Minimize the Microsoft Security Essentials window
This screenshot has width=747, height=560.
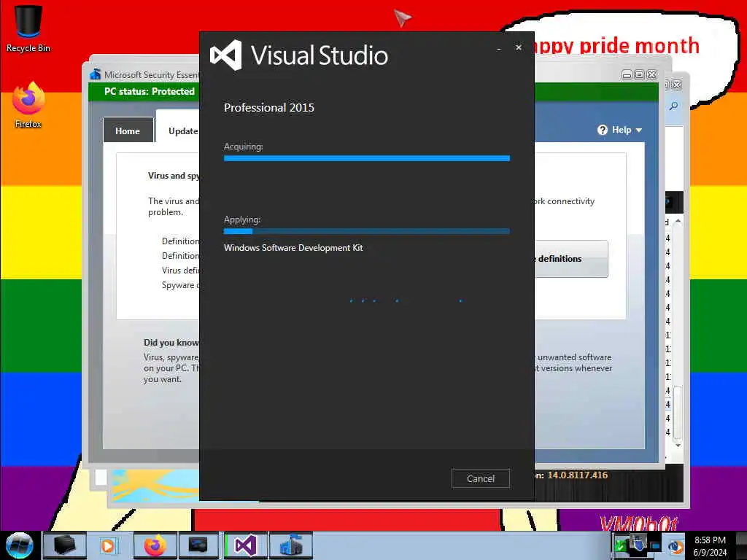pos(627,75)
